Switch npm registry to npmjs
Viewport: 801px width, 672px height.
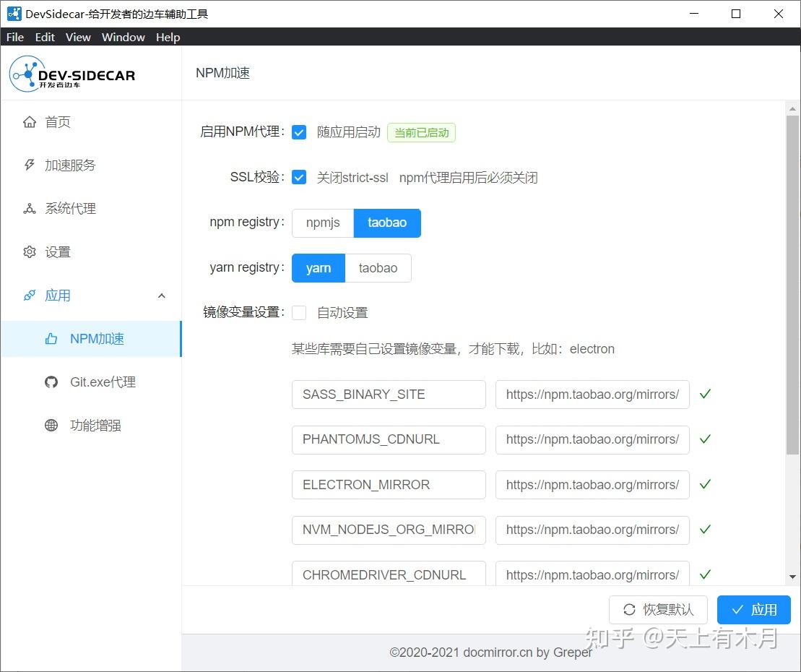pos(322,223)
